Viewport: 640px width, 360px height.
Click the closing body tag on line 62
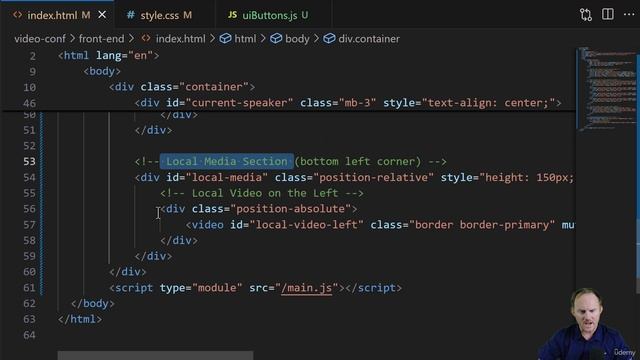click(x=93, y=304)
